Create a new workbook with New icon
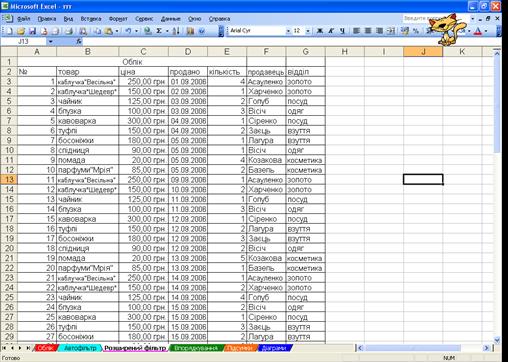Viewport: 508px width, 362px height. click(9, 31)
